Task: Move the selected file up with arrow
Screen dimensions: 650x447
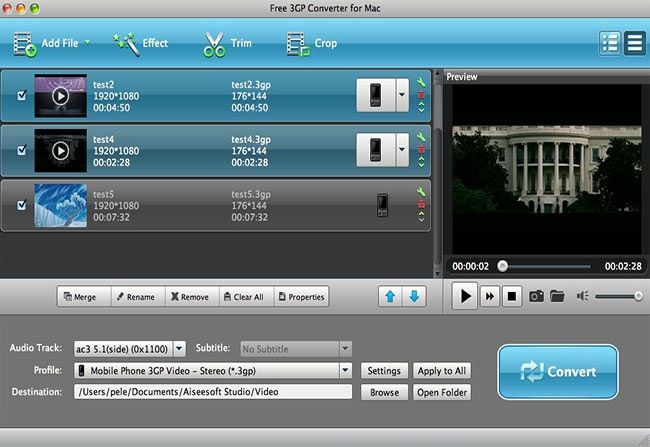Action: pyautogui.click(x=391, y=296)
